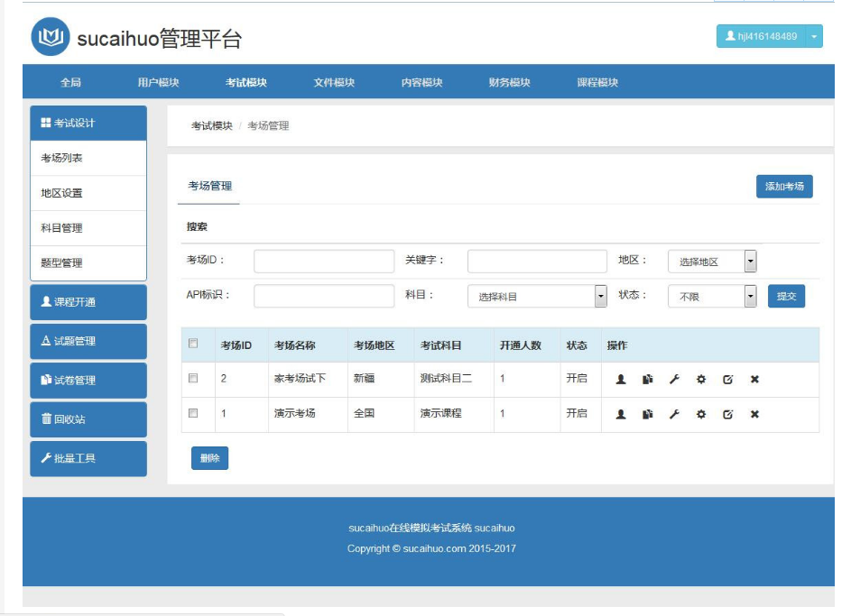Click the 添加考场 button
The width and height of the screenshot is (851, 616).
pos(784,187)
